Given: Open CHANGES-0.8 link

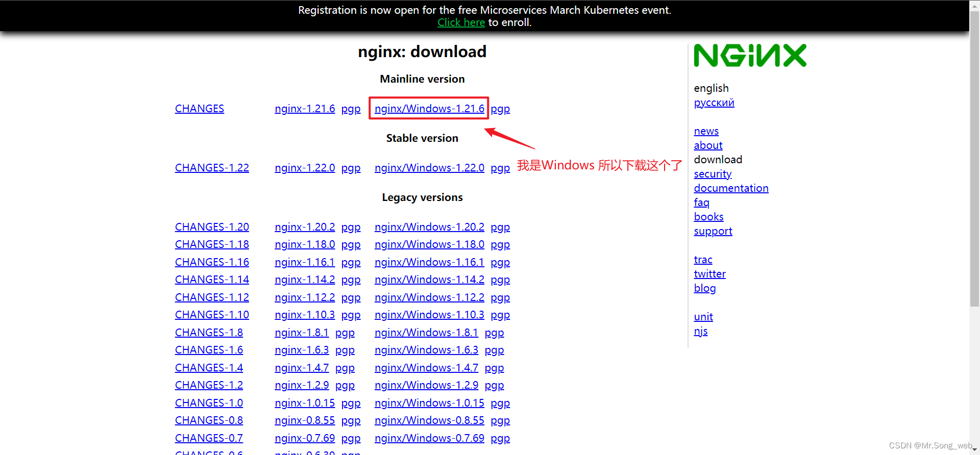Looking at the screenshot, I should (x=209, y=420).
